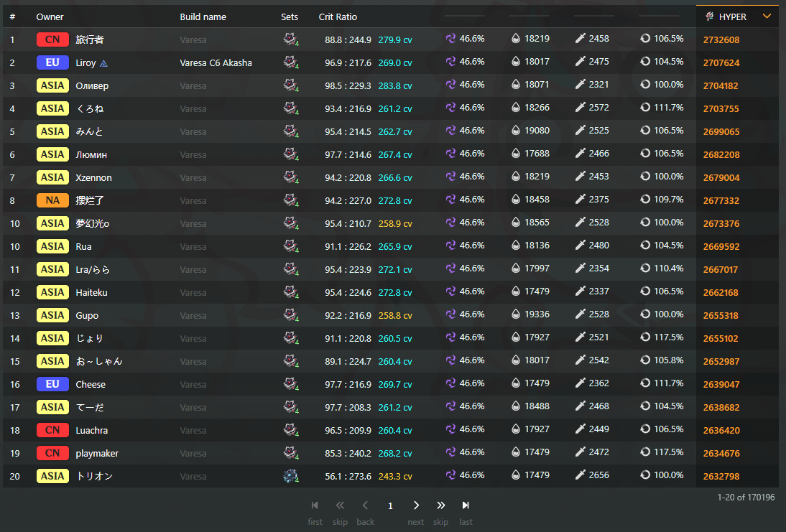Open player Haiteku's profile
The image size is (786, 532).
[92, 292]
